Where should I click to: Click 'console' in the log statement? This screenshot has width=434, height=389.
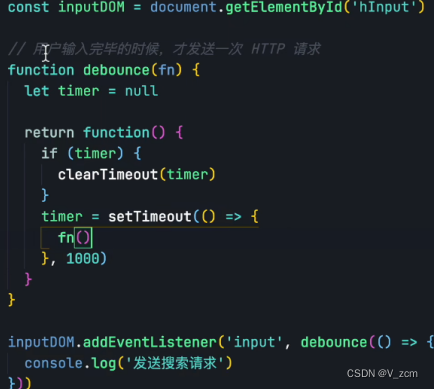point(54,363)
